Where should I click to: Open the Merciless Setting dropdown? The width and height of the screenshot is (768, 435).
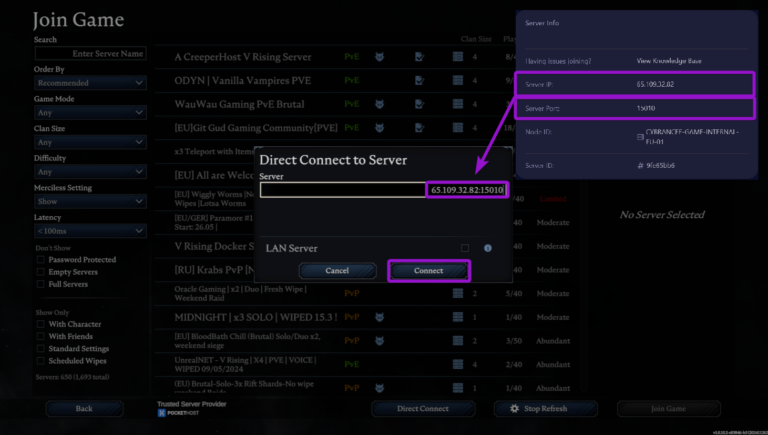90,201
